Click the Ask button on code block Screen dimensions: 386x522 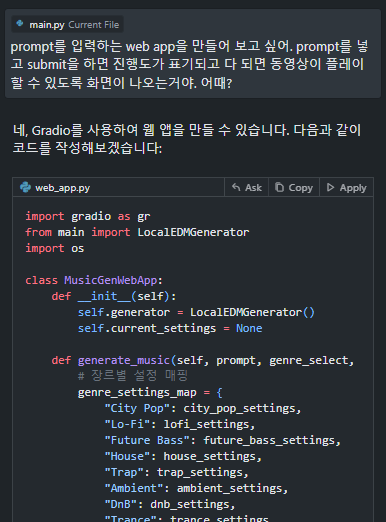247,188
